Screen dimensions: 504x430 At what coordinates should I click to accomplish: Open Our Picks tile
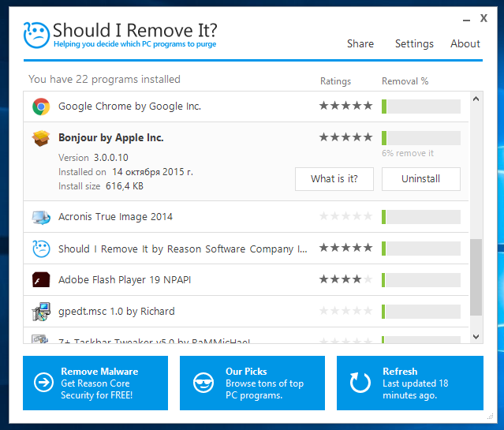[x=252, y=383]
